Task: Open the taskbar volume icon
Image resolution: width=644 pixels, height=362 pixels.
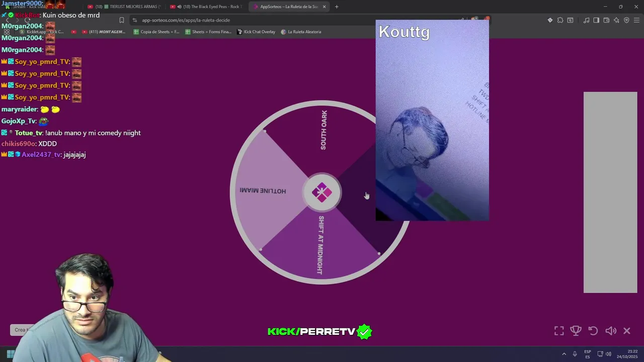Action: [608, 354]
